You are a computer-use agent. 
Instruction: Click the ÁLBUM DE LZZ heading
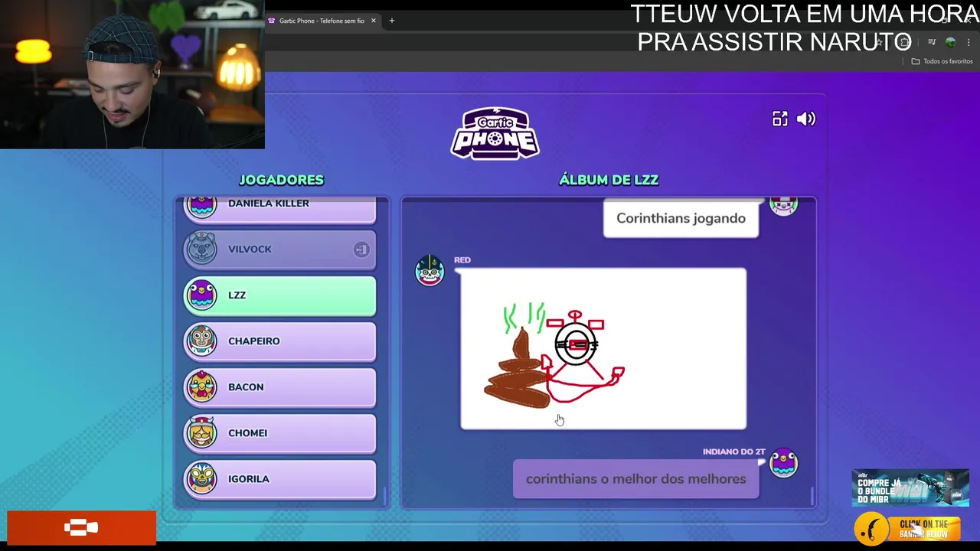tap(609, 180)
